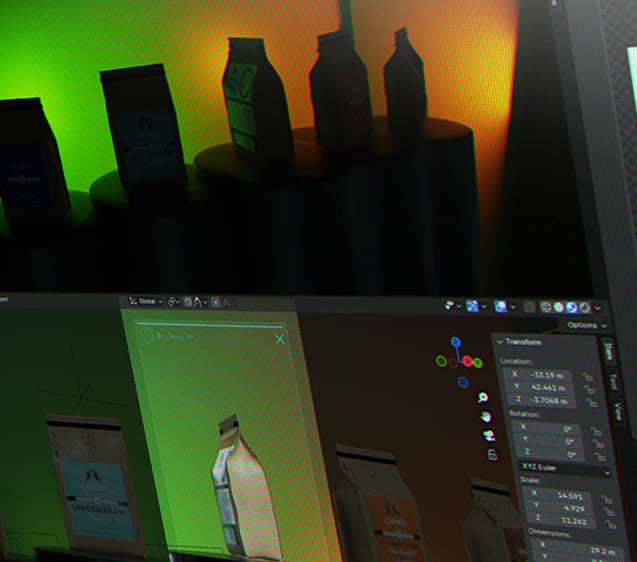Open the pivot point dropdown in viewport header
Viewport: 637px width, 562px height.
[174, 302]
